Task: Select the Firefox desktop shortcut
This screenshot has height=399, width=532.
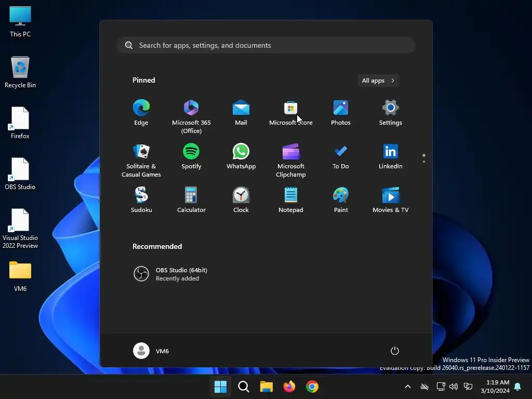Action: (20, 123)
